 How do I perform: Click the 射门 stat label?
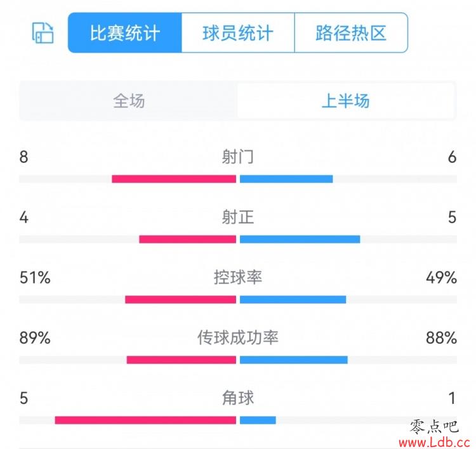[x=238, y=157]
